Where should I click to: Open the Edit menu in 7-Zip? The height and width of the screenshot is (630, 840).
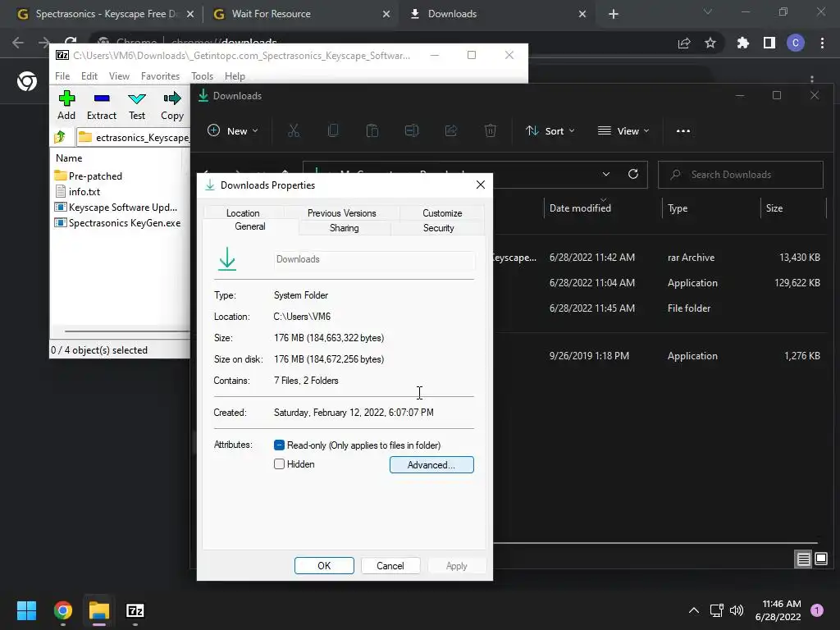point(89,76)
